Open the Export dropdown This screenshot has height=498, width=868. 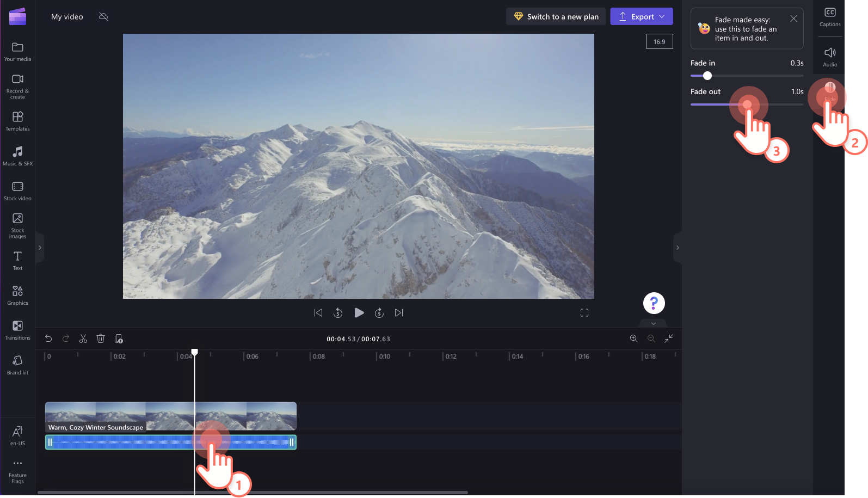point(642,16)
